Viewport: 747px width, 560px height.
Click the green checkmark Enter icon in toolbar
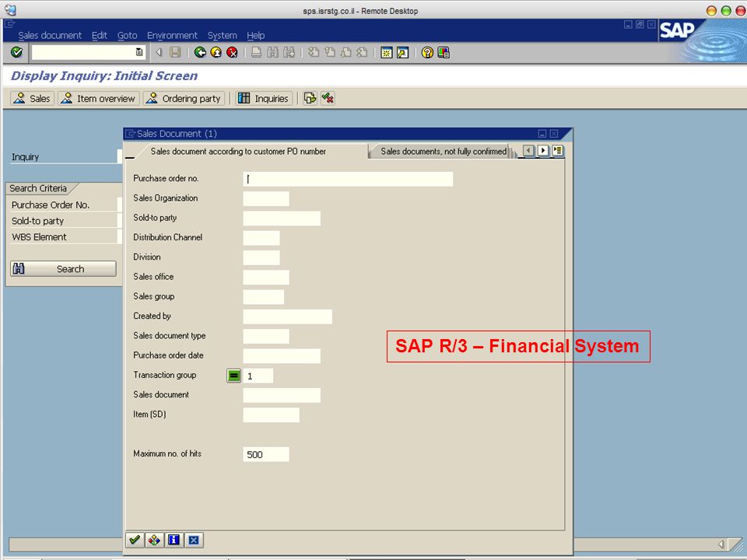(16, 52)
